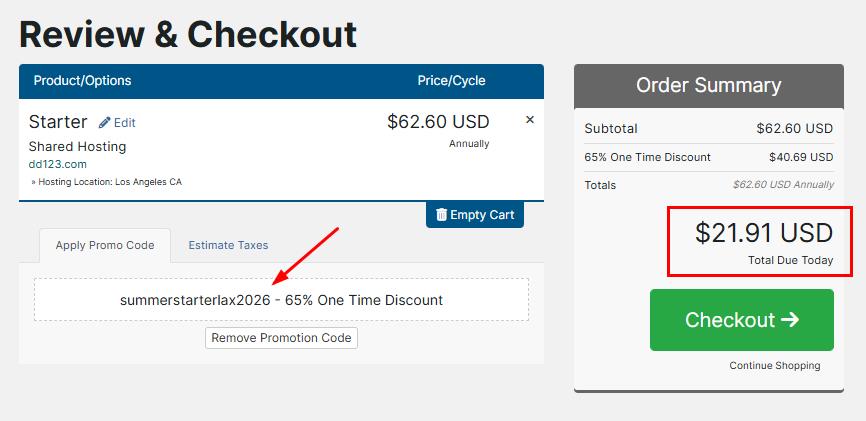Click the trash icon on Empty Cart

coord(441,214)
